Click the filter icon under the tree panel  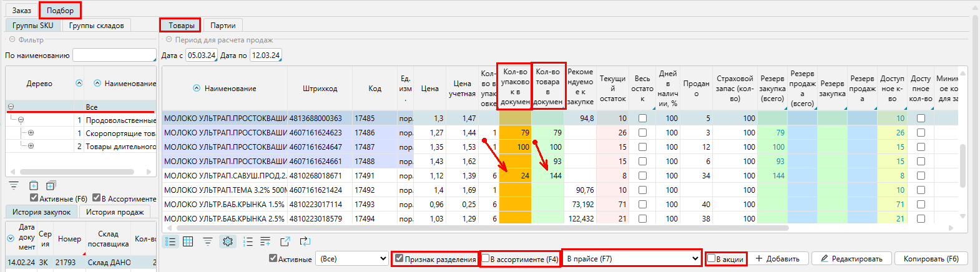tap(14, 185)
